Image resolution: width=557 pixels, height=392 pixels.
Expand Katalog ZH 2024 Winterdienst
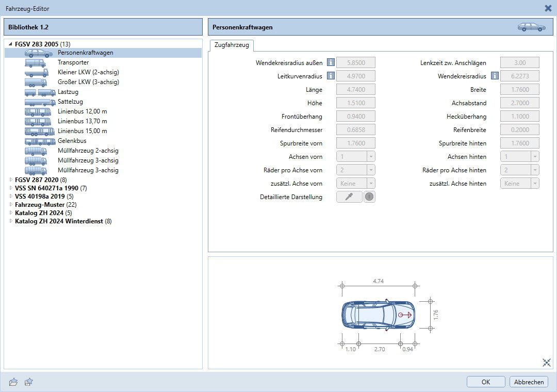(x=11, y=221)
